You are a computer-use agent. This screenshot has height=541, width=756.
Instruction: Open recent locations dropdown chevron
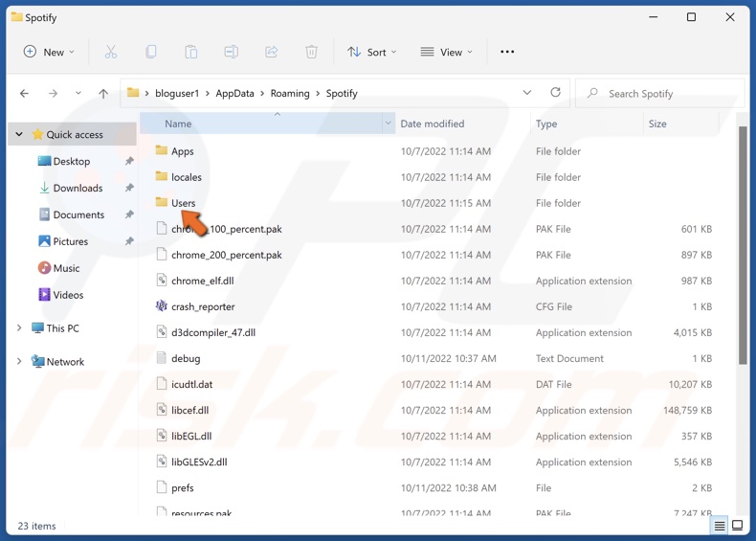coord(78,93)
